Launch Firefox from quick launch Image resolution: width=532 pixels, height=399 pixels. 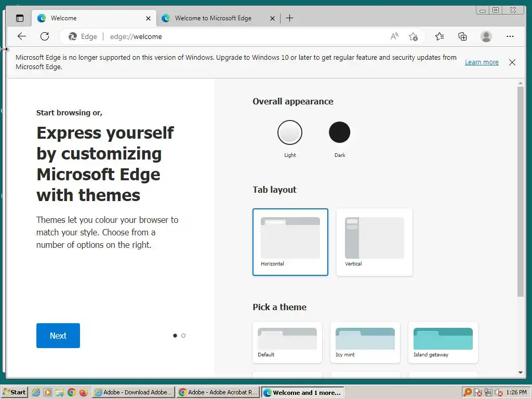84,392
